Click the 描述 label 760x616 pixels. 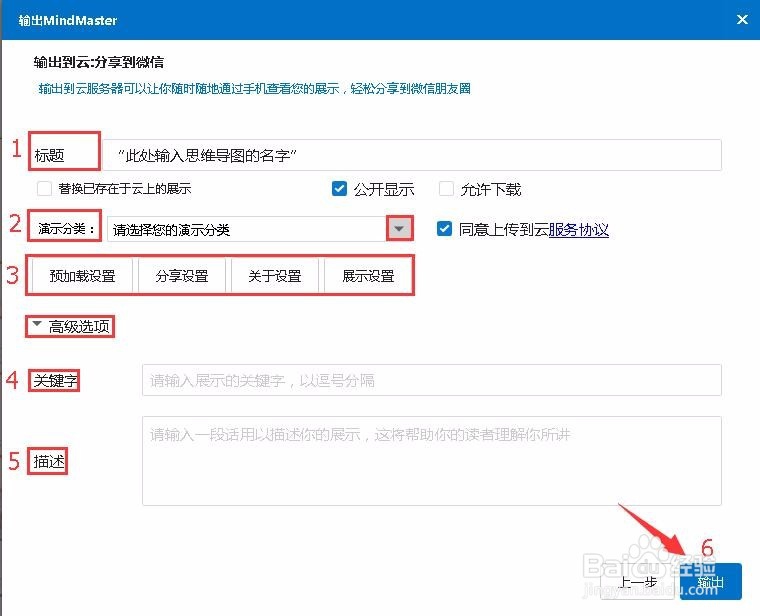point(48,461)
